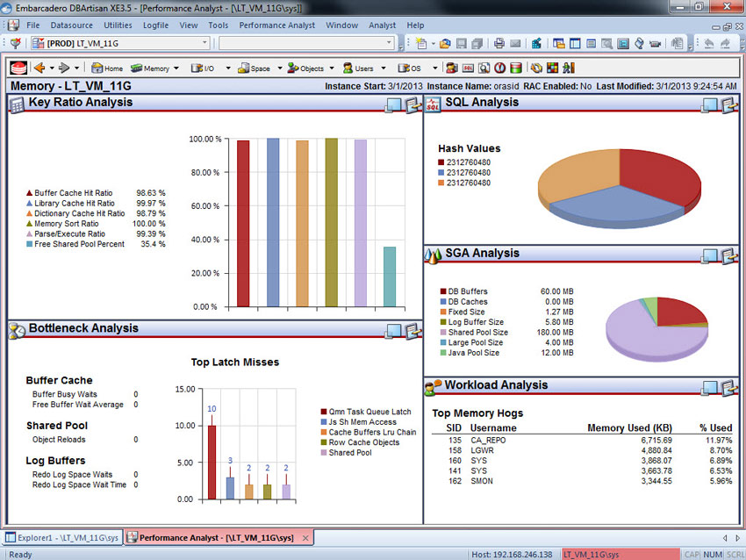Maximize the Key Ratio Analysis panel
The height and width of the screenshot is (560, 746).
pyautogui.click(x=393, y=105)
